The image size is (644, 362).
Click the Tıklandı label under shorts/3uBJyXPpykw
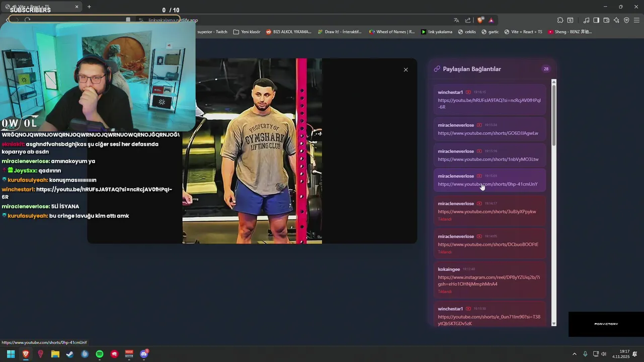click(x=445, y=219)
